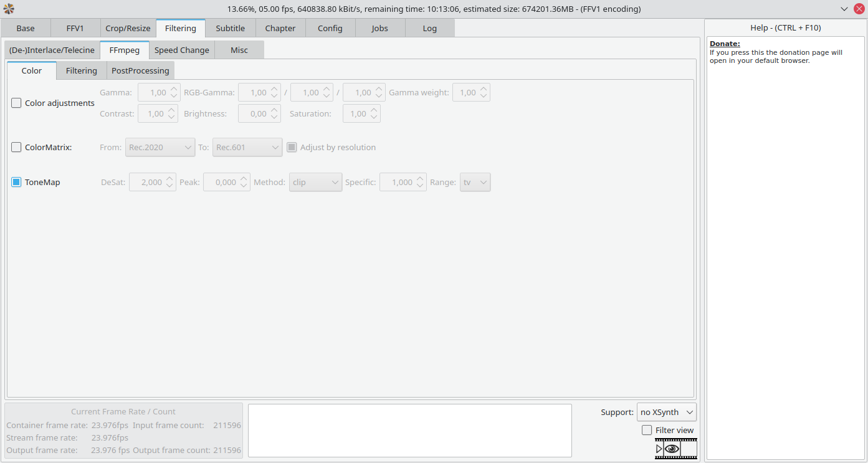Click the empty text box beside frame rate info

tap(409, 431)
